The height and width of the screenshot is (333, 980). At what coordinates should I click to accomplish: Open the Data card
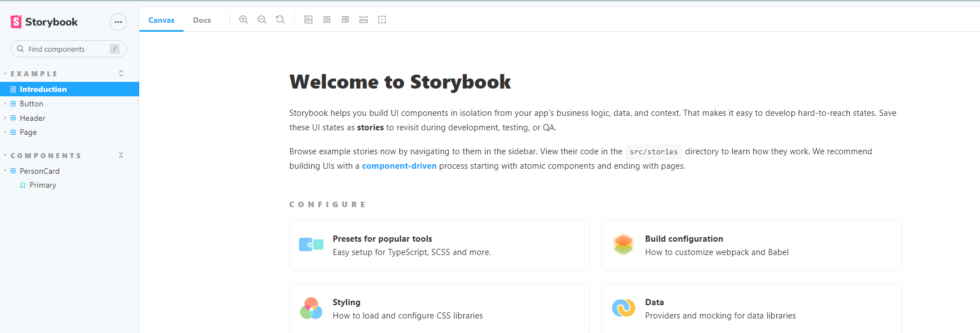[752, 308]
